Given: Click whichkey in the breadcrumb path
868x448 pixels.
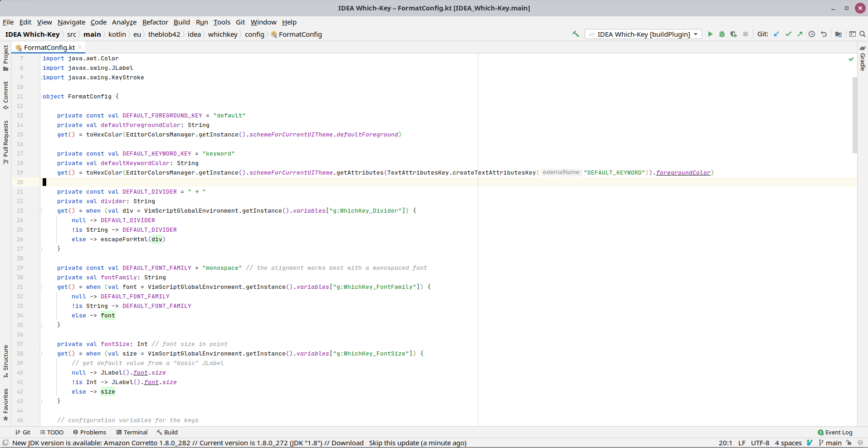Looking at the screenshot, I should pos(223,34).
